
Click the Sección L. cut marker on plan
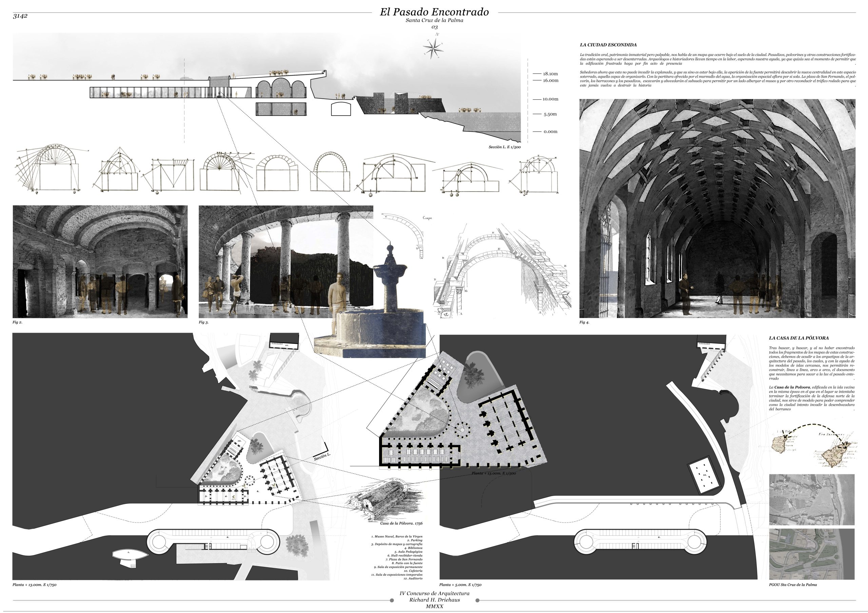pos(322,456)
